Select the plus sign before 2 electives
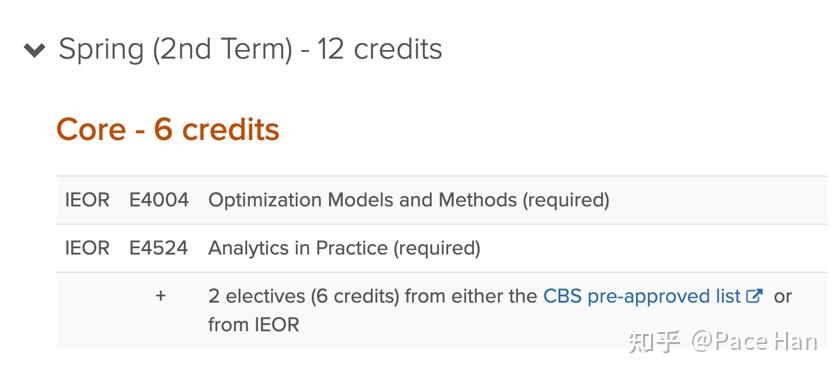The width and height of the screenshot is (839, 375). click(x=161, y=296)
